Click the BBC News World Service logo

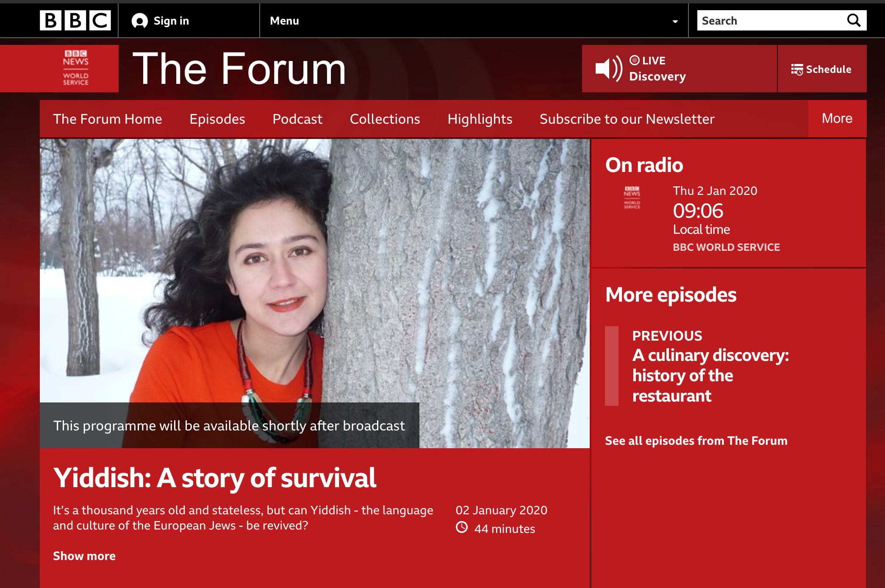[x=76, y=68]
